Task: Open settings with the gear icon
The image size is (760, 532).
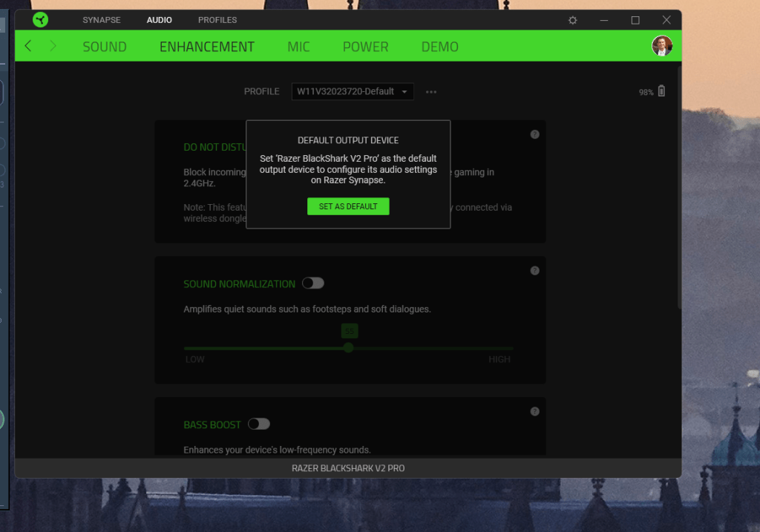Action: point(572,20)
